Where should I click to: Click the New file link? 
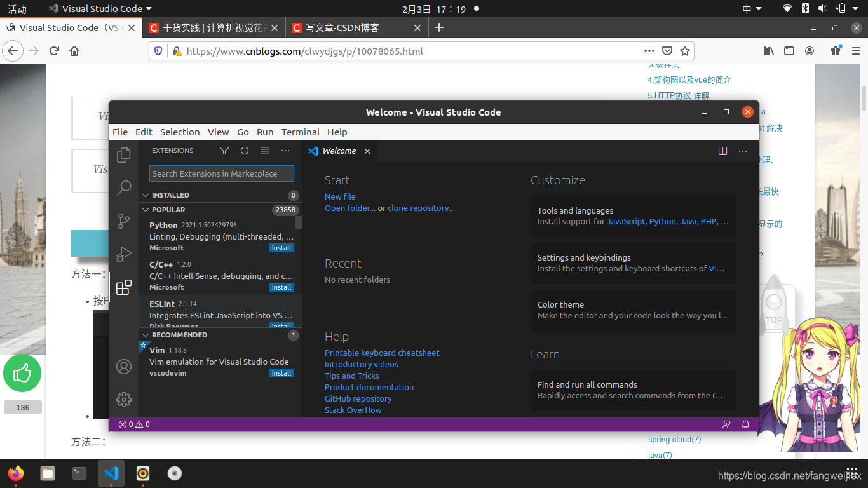pos(340,196)
